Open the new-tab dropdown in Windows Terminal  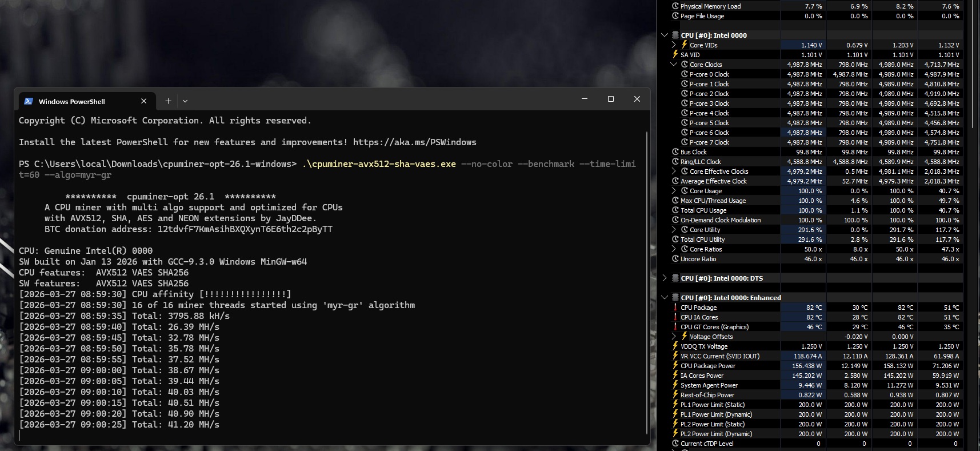[185, 101]
